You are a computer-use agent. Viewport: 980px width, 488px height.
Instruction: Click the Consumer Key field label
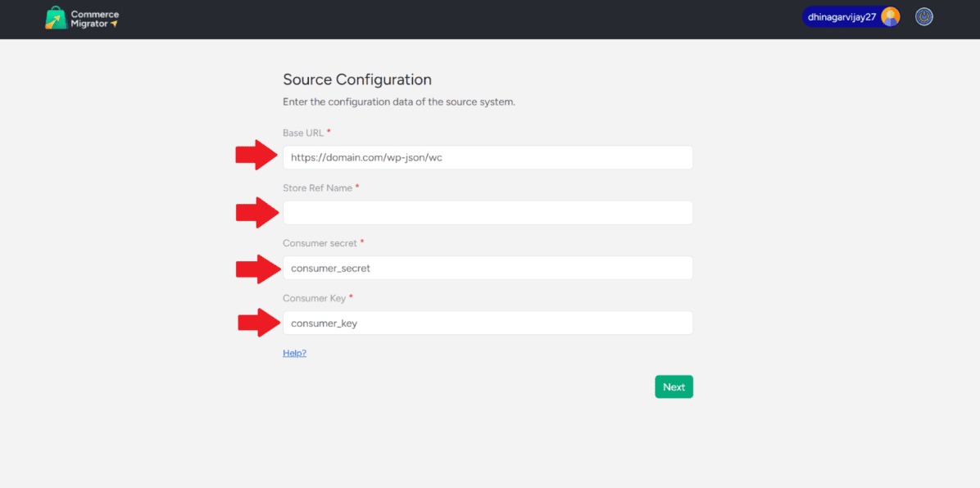[314, 299]
